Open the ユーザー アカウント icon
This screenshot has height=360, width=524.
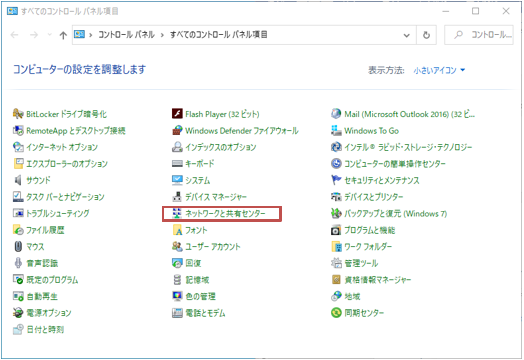(177, 246)
